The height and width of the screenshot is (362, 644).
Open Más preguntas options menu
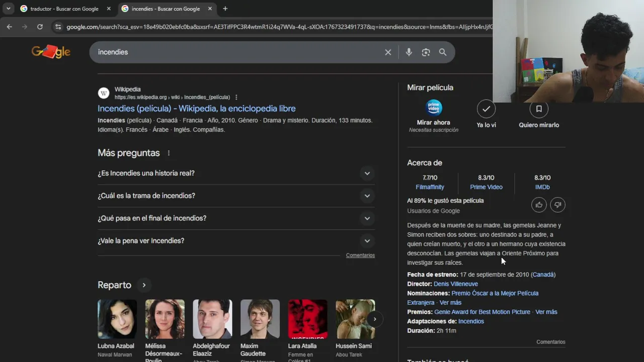(169, 153)
